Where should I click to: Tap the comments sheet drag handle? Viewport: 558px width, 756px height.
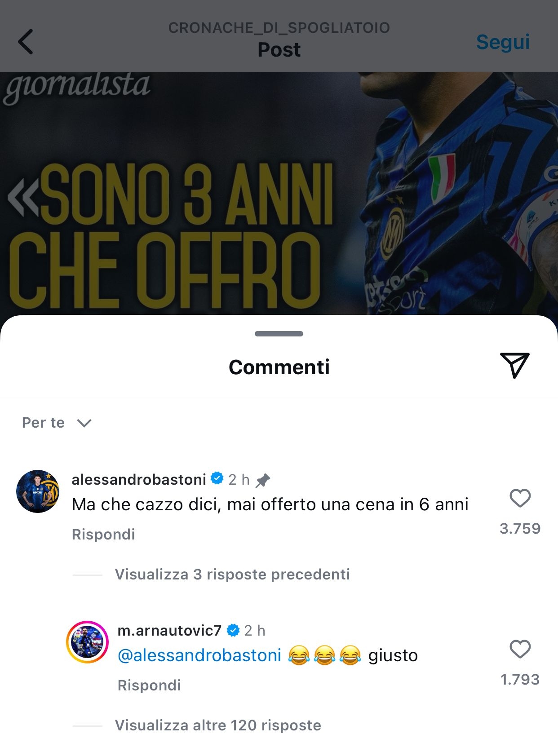point(279,334)
